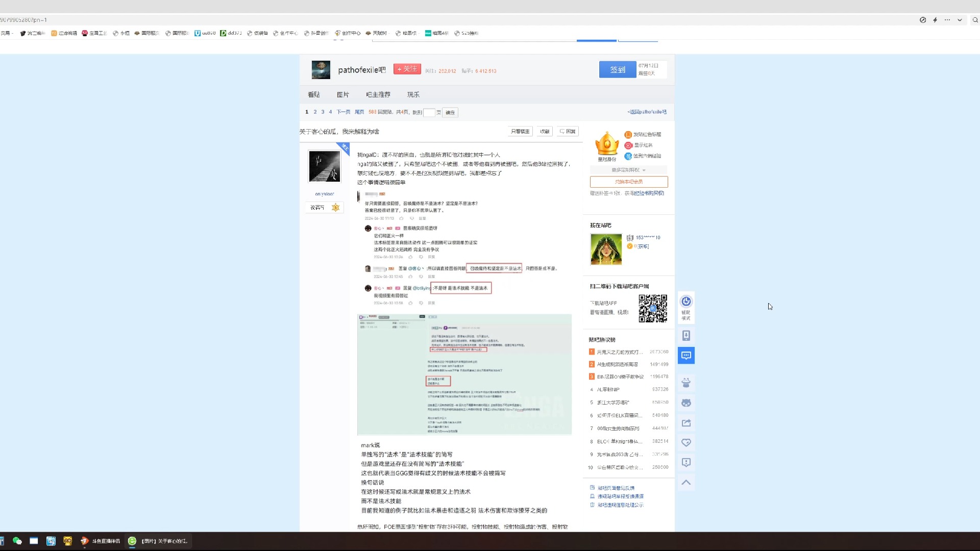This screenshot has height=551, width=980.
Task: Click the owl icon in the taskbar
Action: click(67, 541)
